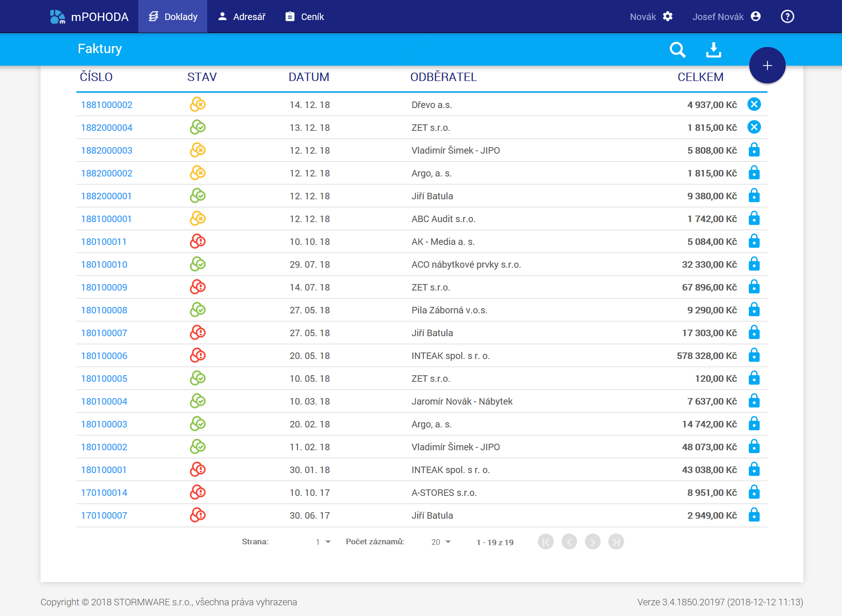
Task: Open invoice 180100010 link
Action: tap(104, 264)
